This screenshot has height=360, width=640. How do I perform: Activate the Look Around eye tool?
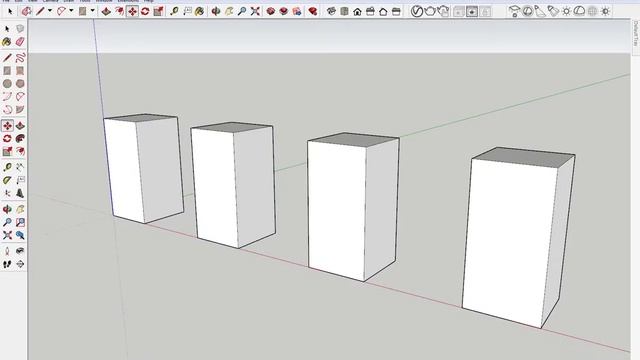[x=20, y=251]
